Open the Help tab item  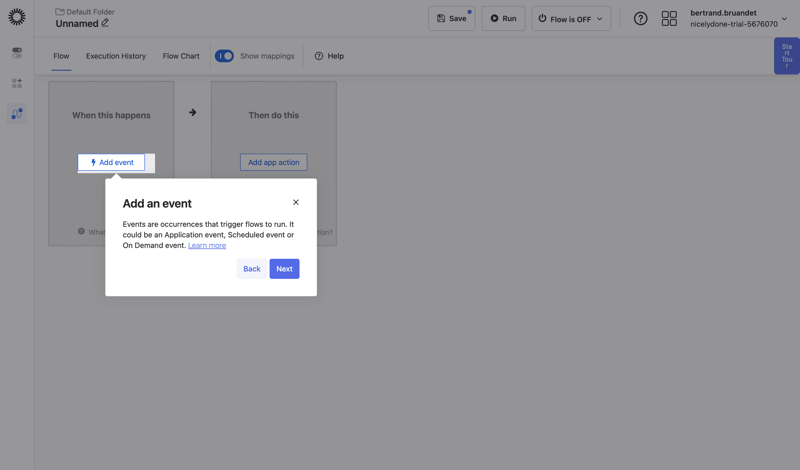[x=329, y=56]
